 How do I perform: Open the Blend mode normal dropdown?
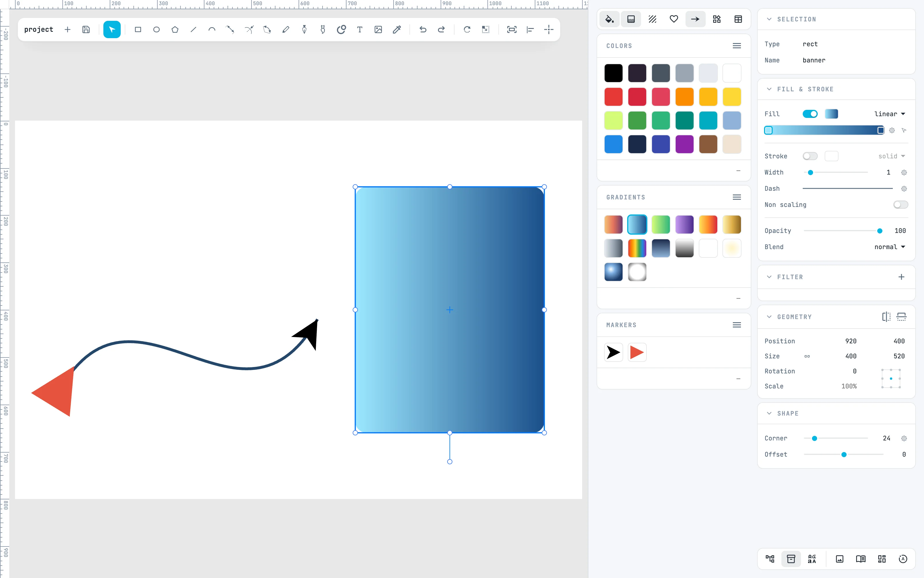coord(890,247)
